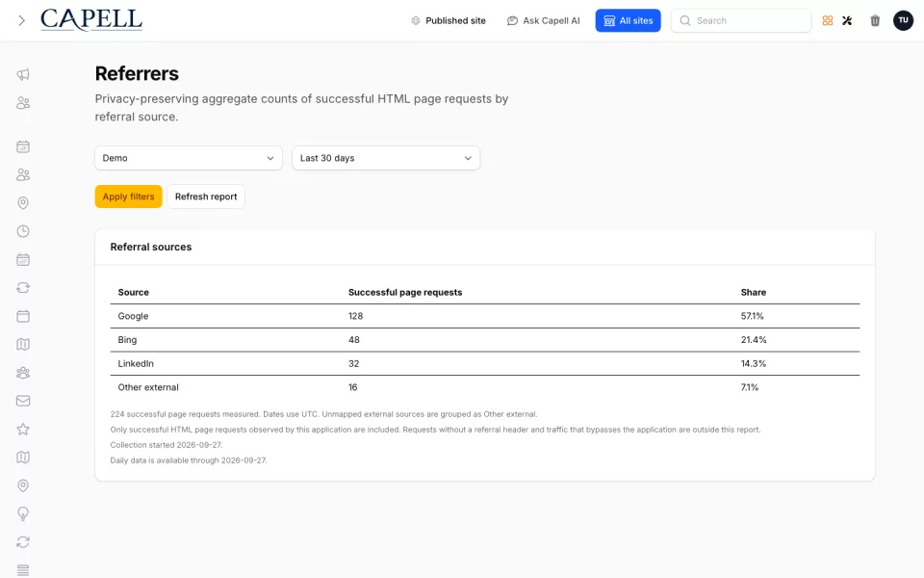
Task: Click the Apply filters button
Action: pos(128,197)
